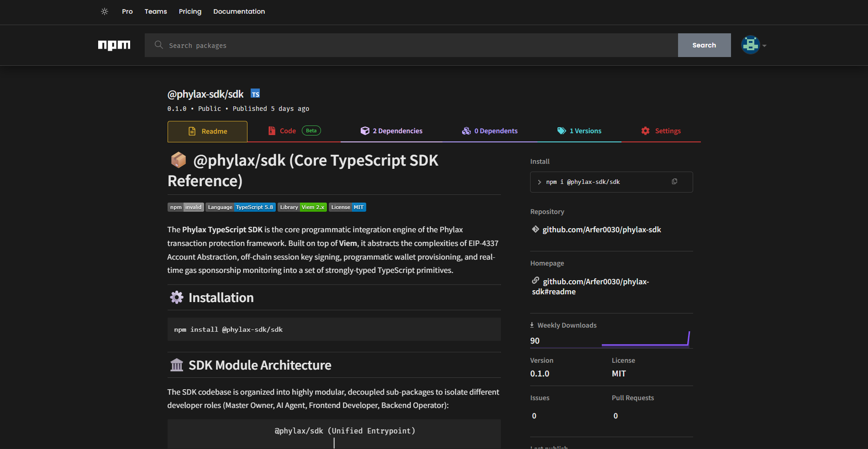The image size is (868, 449).
Task: Open the github.com/Arfer0030/phylax-sdk repository link
Action: 602,230
